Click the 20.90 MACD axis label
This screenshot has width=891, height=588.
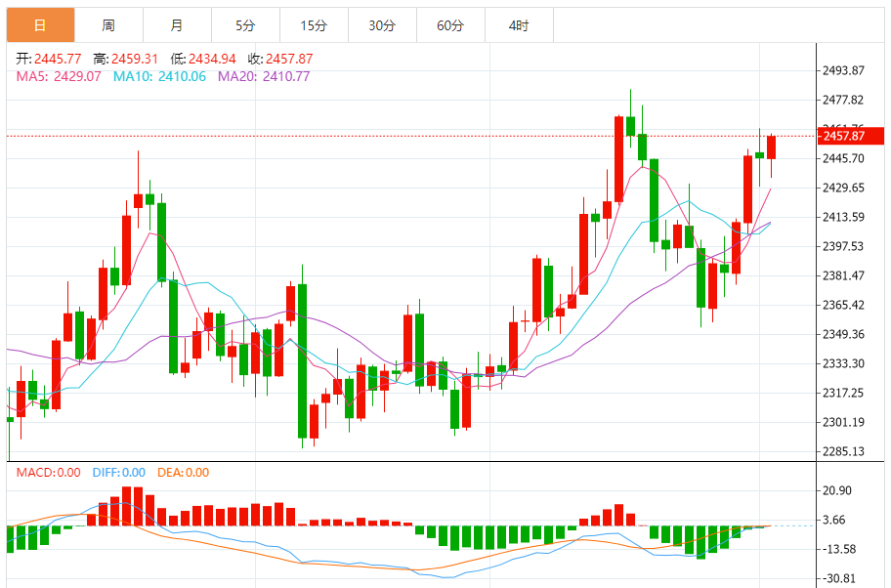point(837,490)
